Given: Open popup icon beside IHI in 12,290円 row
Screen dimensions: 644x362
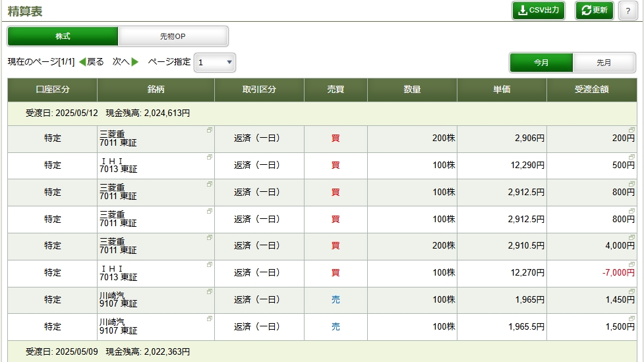Looking at the screenshot, I should (210, 157).
